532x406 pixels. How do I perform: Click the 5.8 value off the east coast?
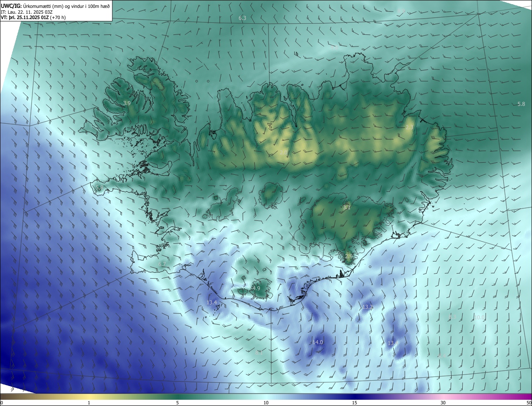521,104
